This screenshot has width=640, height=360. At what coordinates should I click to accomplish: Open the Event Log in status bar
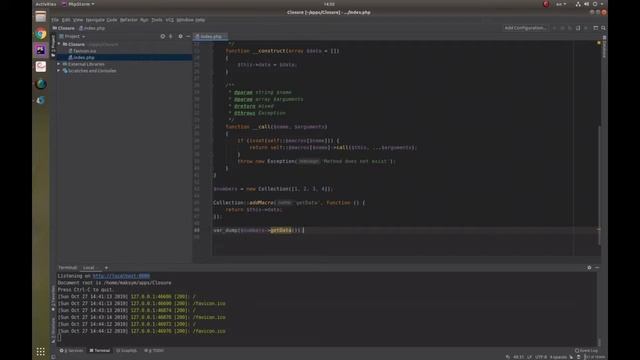click(587, 351)
